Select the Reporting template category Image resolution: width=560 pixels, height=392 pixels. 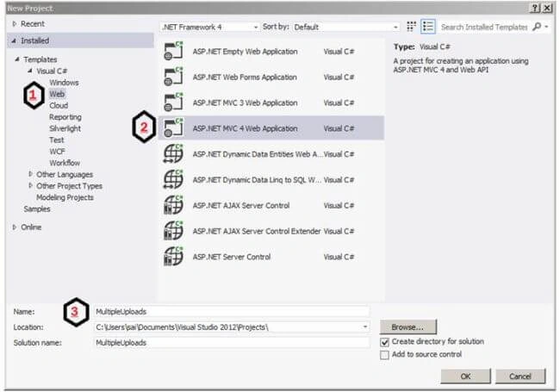(x=65, y=117)
